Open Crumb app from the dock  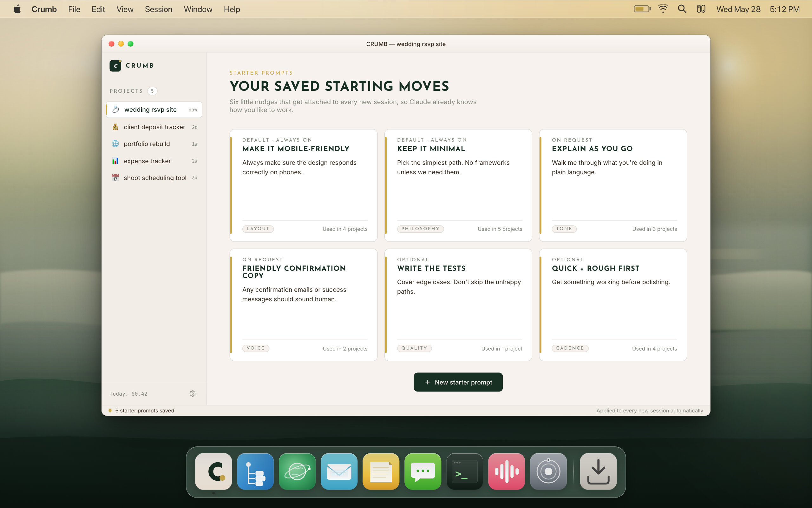click(213, 471)
